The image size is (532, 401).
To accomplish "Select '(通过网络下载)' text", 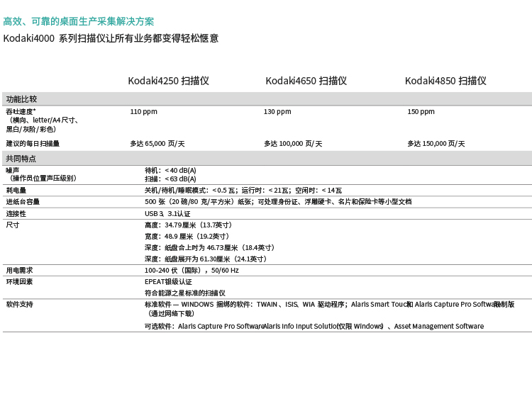I will (x=170, y=314).
